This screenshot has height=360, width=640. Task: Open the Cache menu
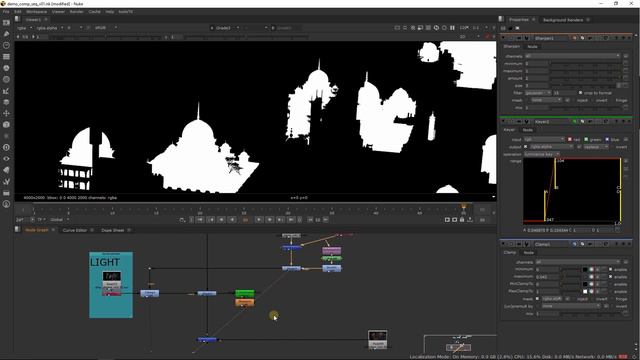tap(94, 12)
